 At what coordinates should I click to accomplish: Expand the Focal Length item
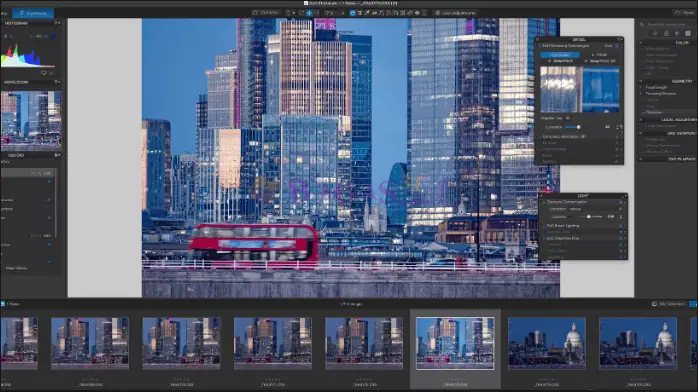642,88
